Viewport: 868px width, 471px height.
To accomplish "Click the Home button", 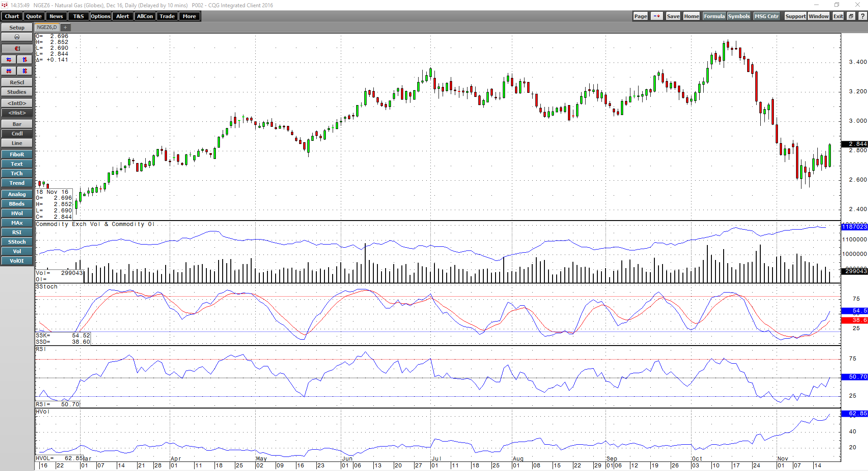I will [691, 16].
